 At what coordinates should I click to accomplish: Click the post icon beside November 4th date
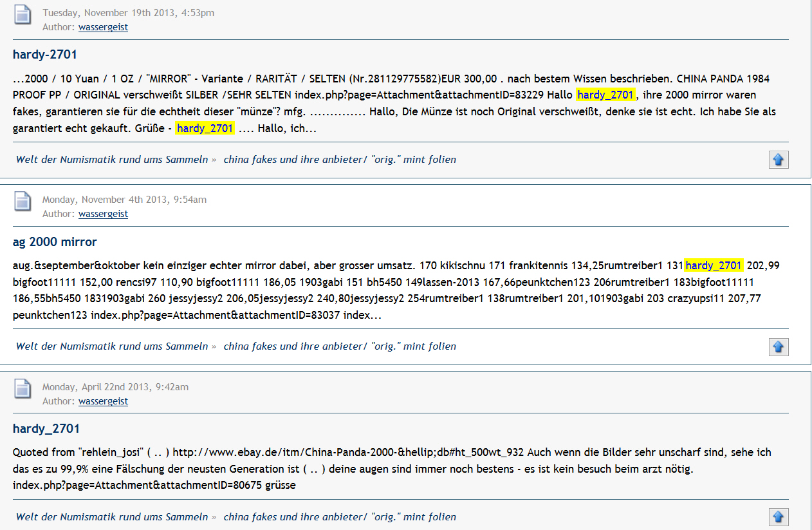click(23, 202)
